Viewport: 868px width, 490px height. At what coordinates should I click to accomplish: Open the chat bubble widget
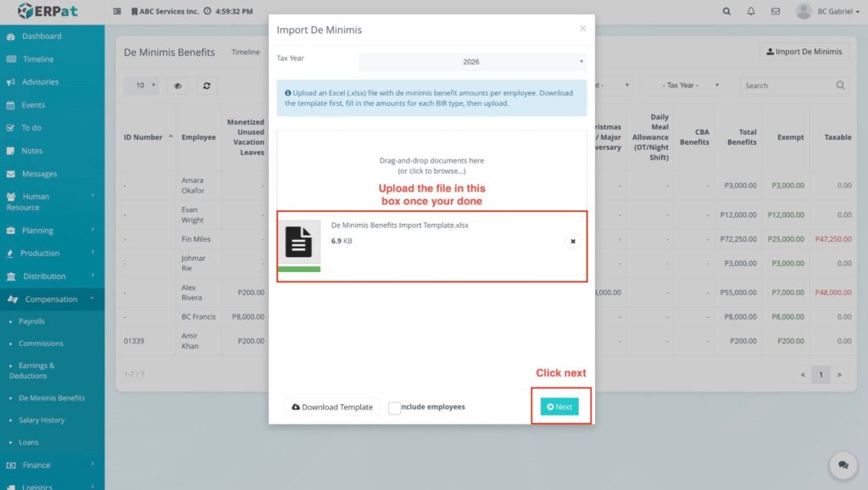(x=843, y=465)
